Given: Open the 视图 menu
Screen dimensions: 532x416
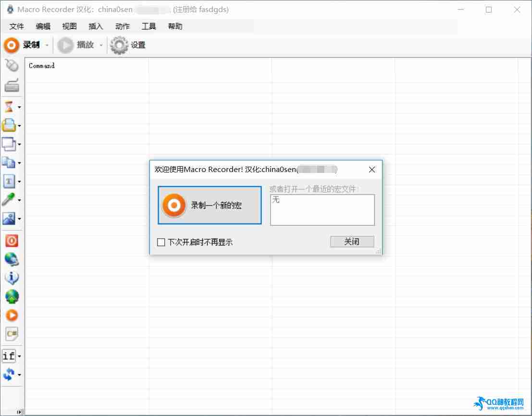Looking at the screenshot, I should (70, 26).
